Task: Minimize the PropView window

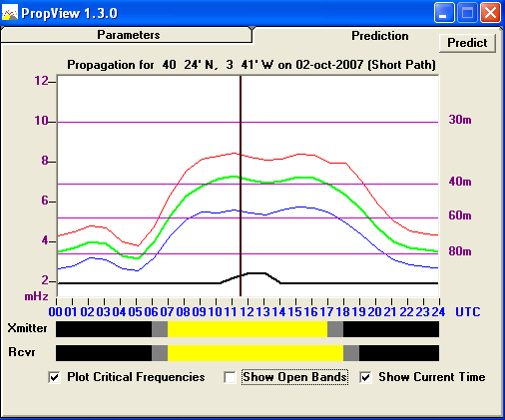Action: [x=444, y=13]
